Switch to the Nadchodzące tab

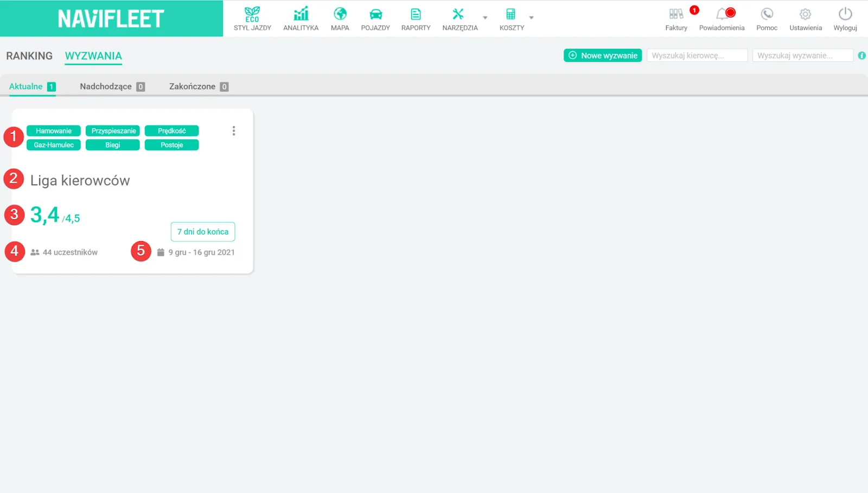coord(112,86)
